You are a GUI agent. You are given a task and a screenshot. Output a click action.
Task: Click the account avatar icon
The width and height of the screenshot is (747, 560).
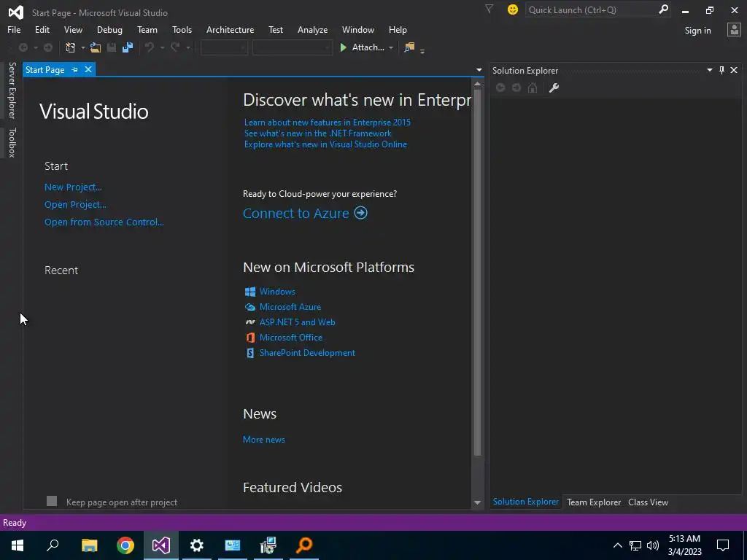pos(734,30)
